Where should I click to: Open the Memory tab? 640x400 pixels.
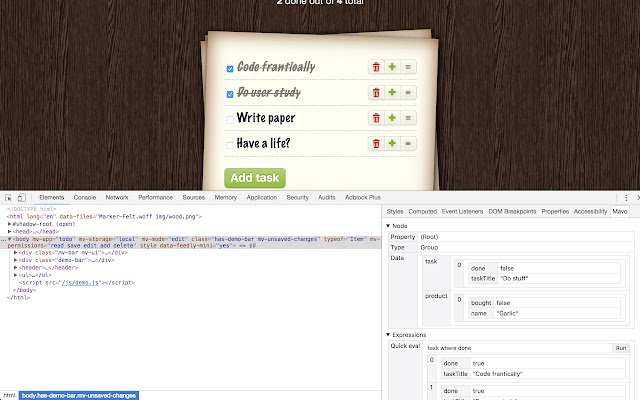coord(226,198)
